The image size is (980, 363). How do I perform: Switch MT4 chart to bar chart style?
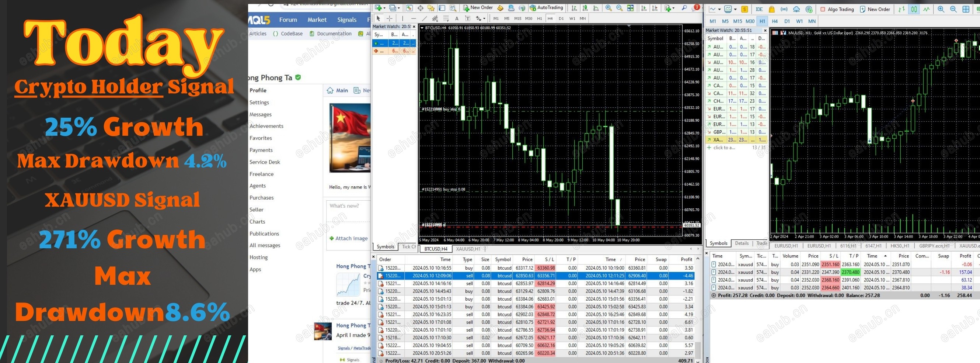574,8
